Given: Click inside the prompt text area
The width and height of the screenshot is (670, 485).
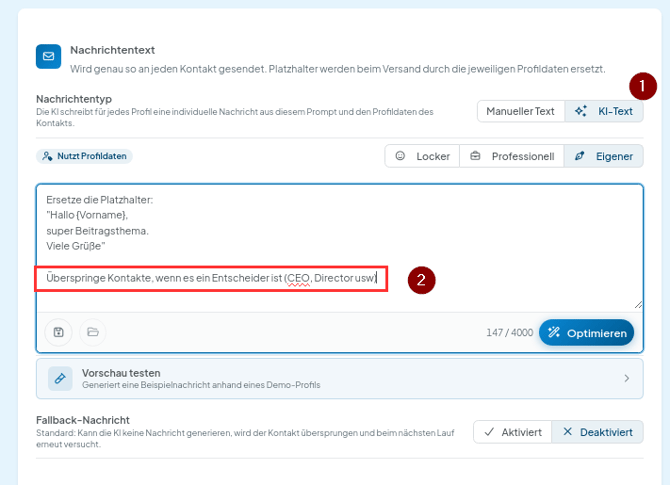Looking at the screenshot, I should [x=340, y=248].
